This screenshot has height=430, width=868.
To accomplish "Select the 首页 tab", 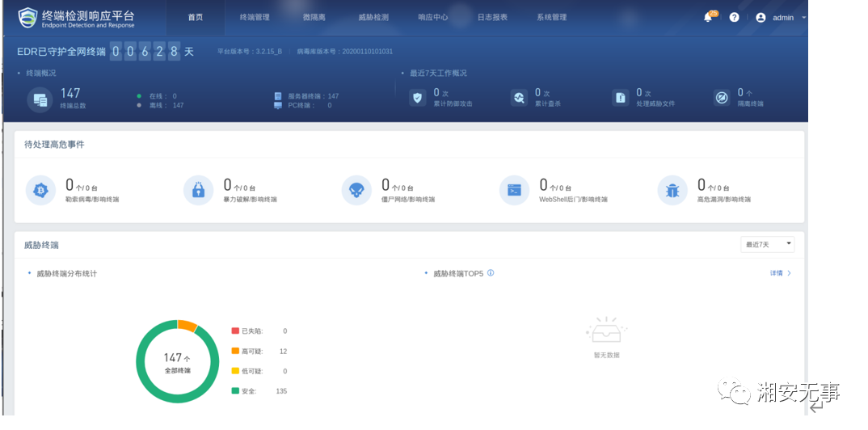I will click(x=196, y=17).
